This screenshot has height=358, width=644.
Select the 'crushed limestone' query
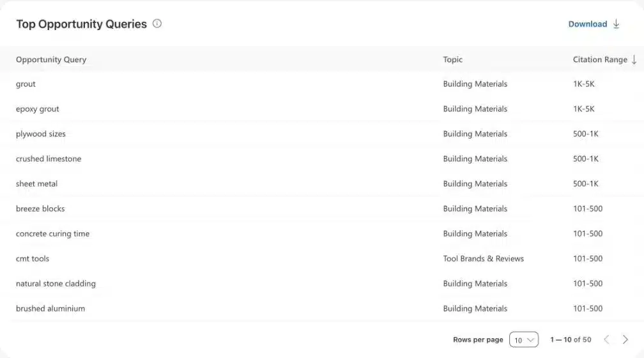49,159
